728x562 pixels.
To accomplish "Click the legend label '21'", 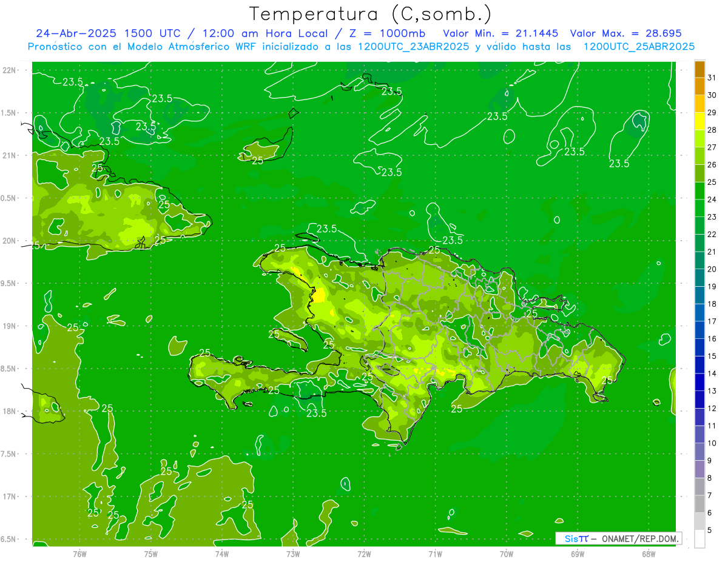I will click(712, 252).
